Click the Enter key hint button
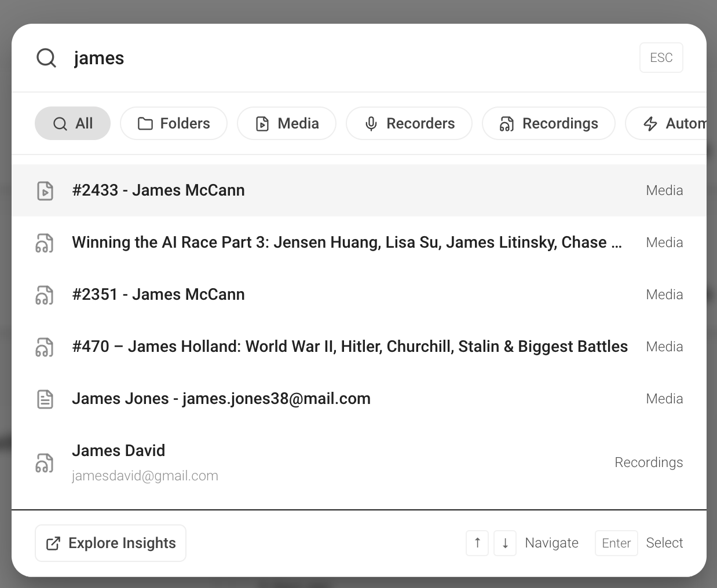This screenshot has height=588, width=717. point(616,543)
